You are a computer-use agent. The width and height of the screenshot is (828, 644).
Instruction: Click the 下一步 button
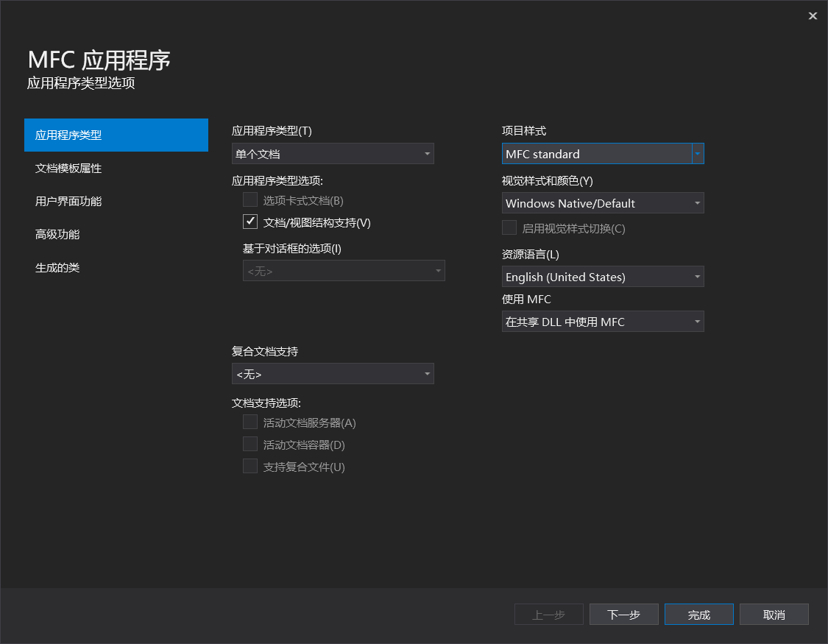623,614
